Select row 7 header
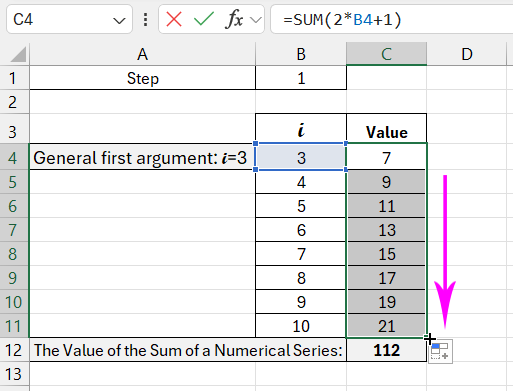 [14, 230]
